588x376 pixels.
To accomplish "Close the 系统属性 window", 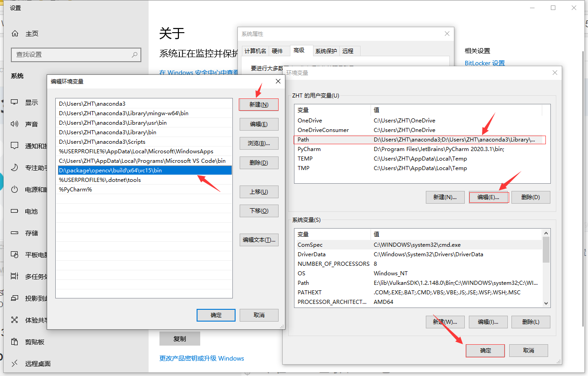I will (x=447, y=34).
